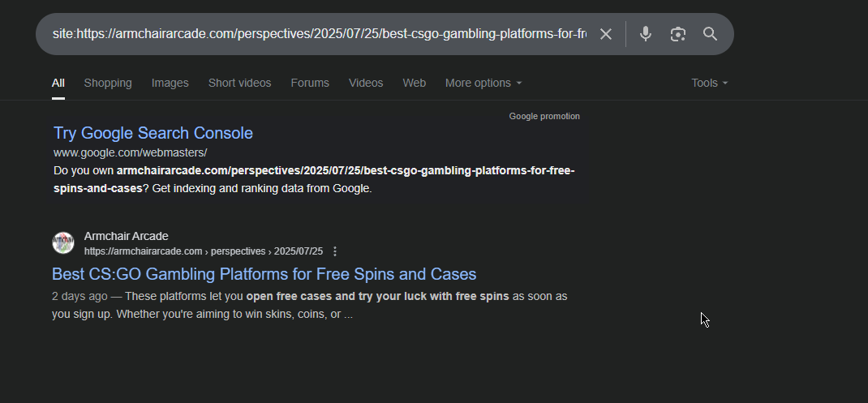
Task: Click the armchairarcade.com breadcrumb URL
Action: click(x=203, y=251)
